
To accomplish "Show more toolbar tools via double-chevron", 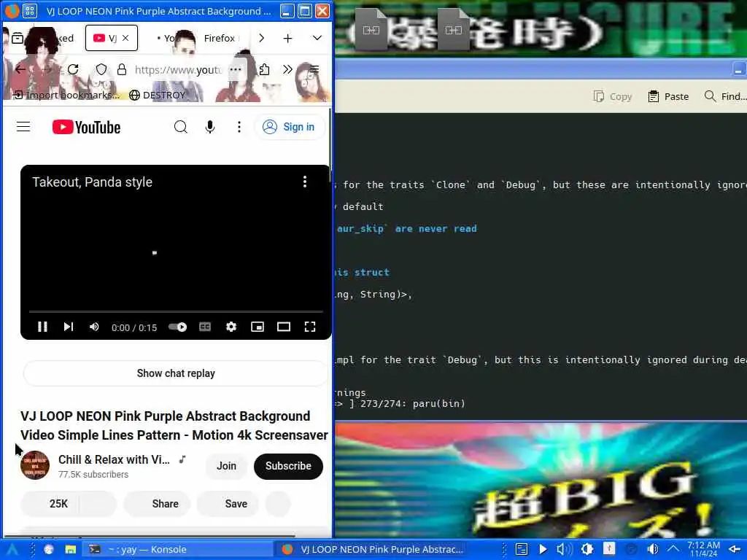I will pos(287,69).
